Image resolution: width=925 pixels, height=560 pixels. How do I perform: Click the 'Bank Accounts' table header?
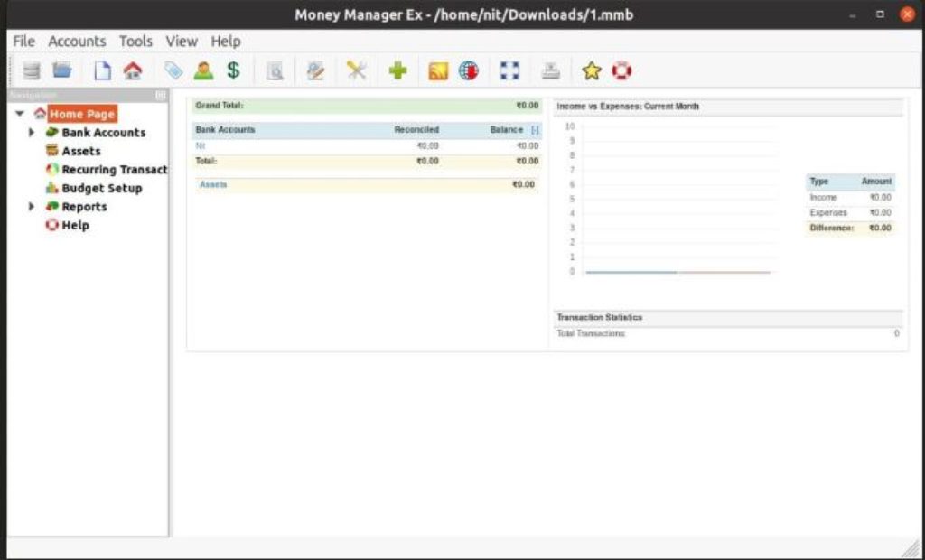[225, 130]
